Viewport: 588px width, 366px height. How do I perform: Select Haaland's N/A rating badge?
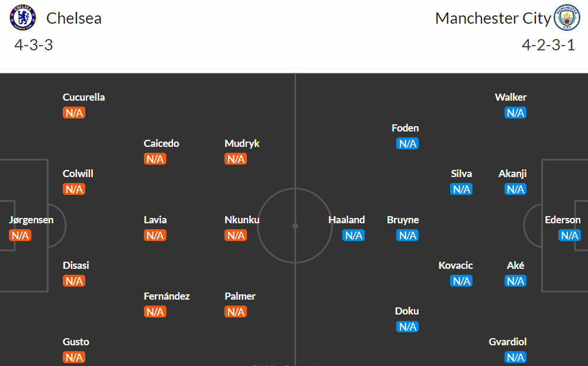pos(354,235)
